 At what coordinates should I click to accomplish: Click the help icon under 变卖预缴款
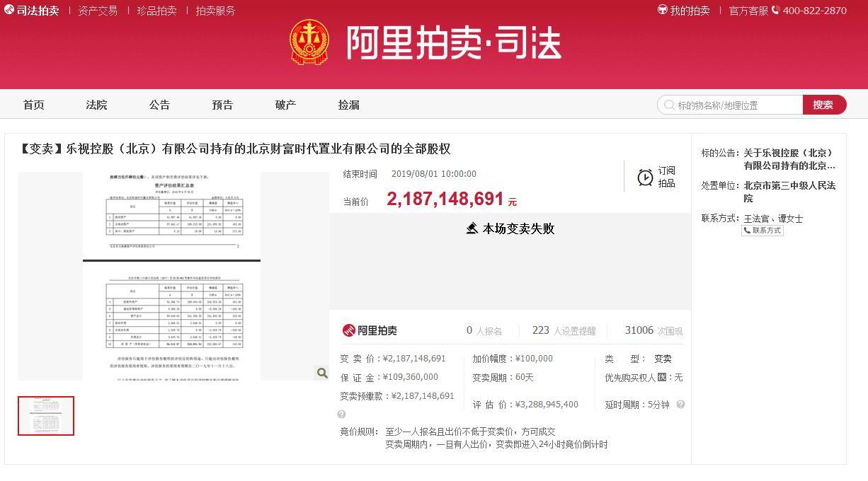(342, 415)
